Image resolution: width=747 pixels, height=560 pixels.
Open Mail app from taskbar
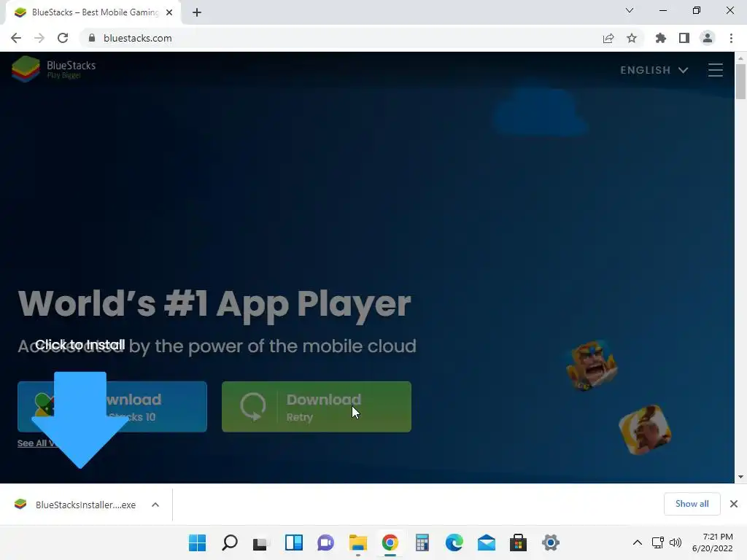(x=487, y=542)
